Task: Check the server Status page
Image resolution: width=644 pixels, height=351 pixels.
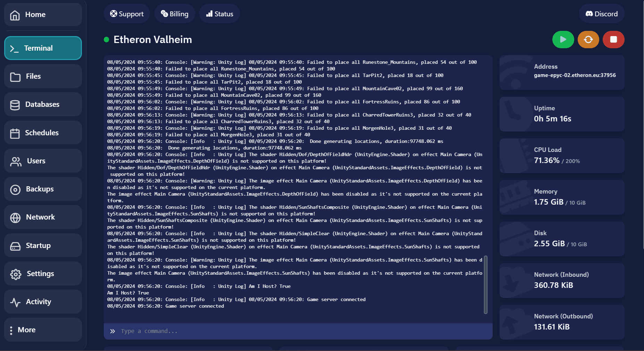Action: click(x=219, y=14)
